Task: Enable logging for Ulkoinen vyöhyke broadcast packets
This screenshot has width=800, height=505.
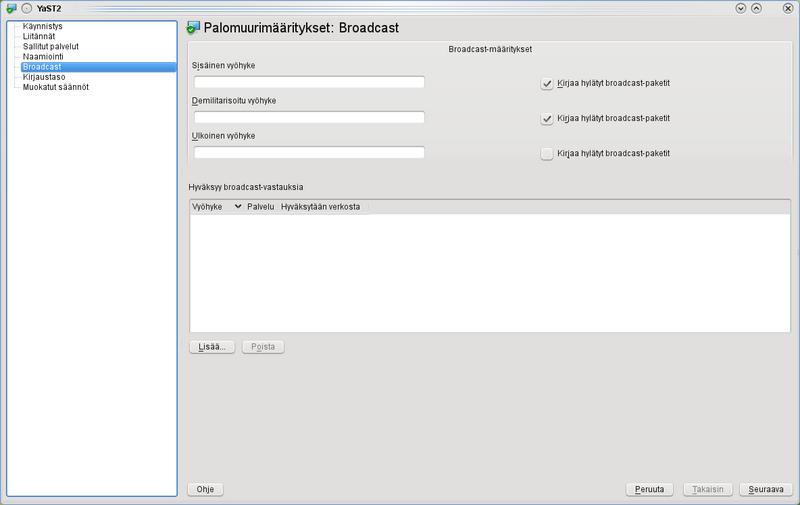Action: click(547, 154)
